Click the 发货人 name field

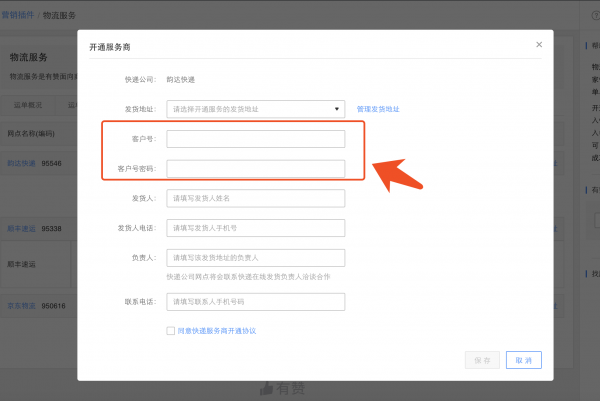coord(255,198)
